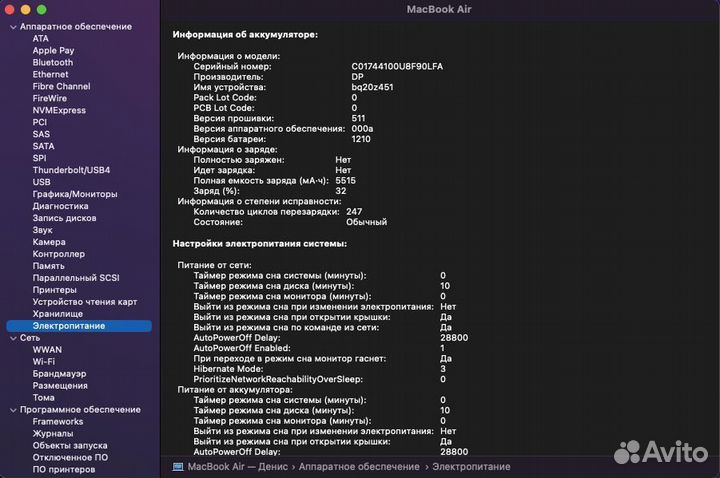This screenshot has width=720, height=478.
Task: Select Frameworks in the sidebar
Action: click(x=58, y=422)
